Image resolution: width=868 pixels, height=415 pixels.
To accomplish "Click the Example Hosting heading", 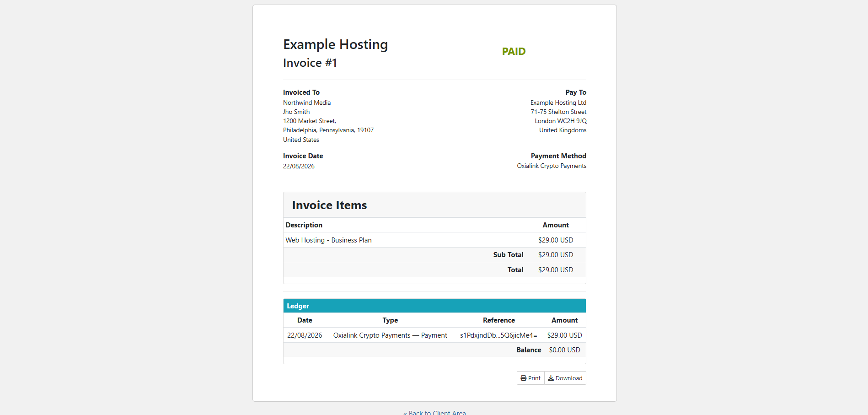I will (335, 44).
